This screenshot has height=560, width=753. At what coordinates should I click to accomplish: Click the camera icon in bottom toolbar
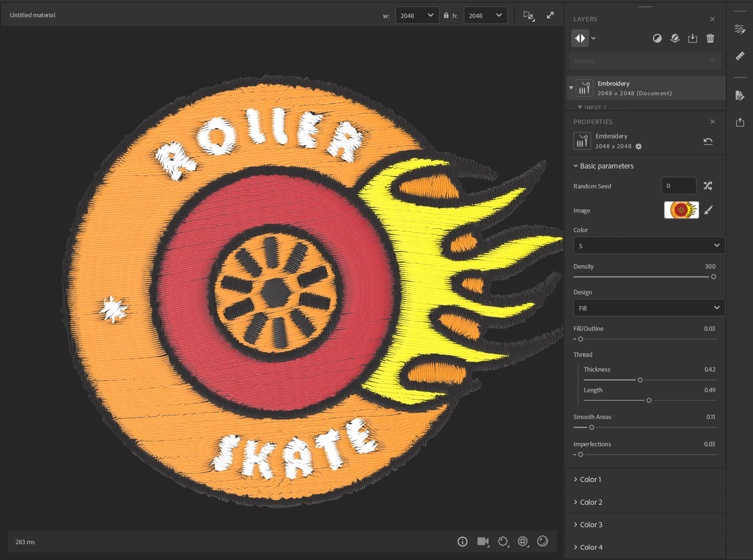tap(483, 542)
